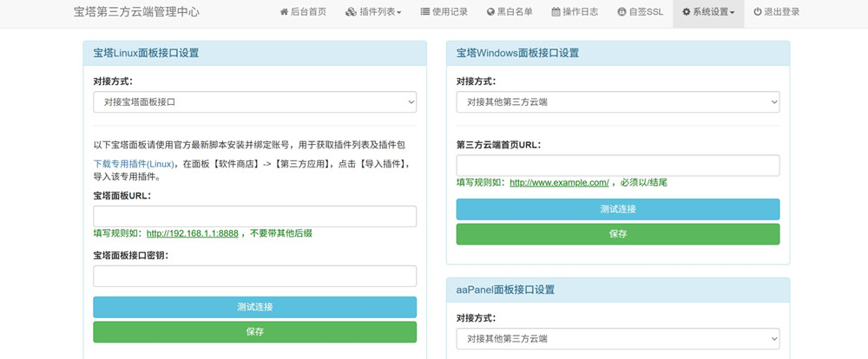Image resolution: width=868 pixels, height=359 pixels.
Task: Click the home icon beside 后台首页
Action: 284,12
